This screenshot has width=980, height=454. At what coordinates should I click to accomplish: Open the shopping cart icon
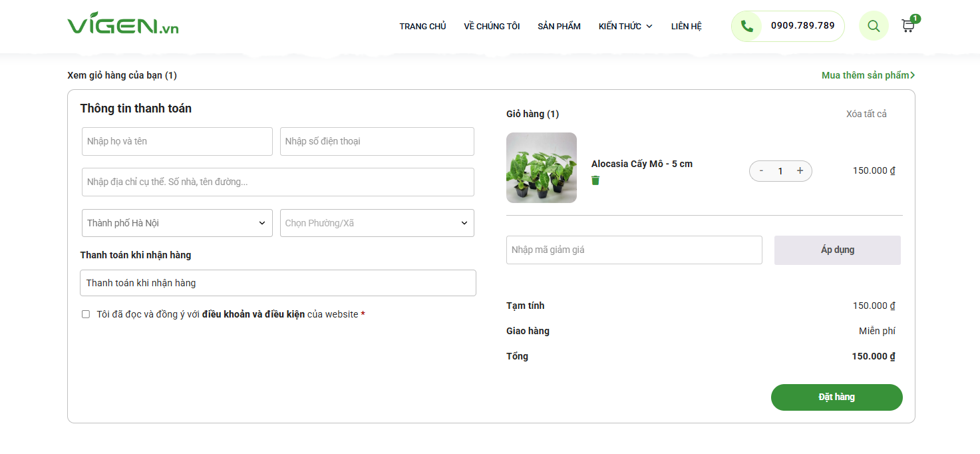[x=907, y=26]
